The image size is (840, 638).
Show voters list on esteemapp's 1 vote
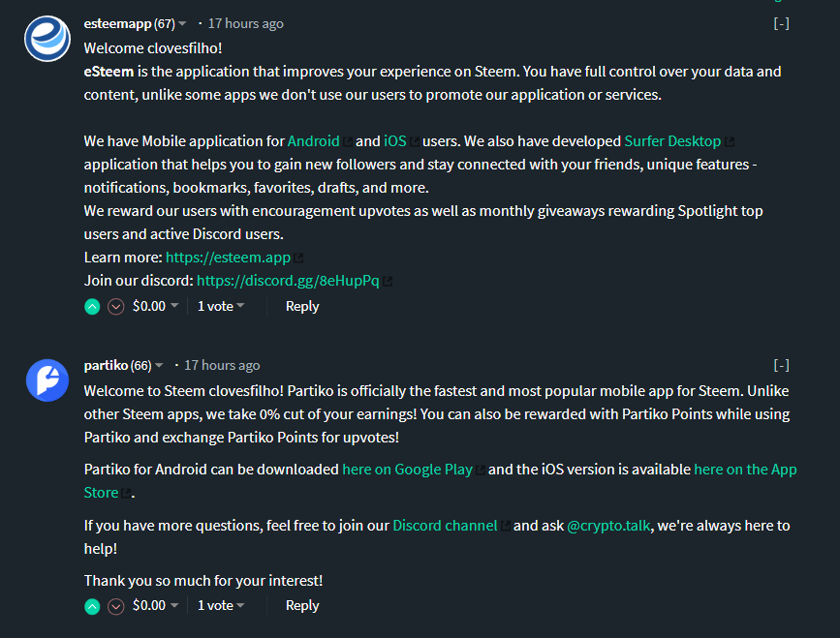(220, 306)
